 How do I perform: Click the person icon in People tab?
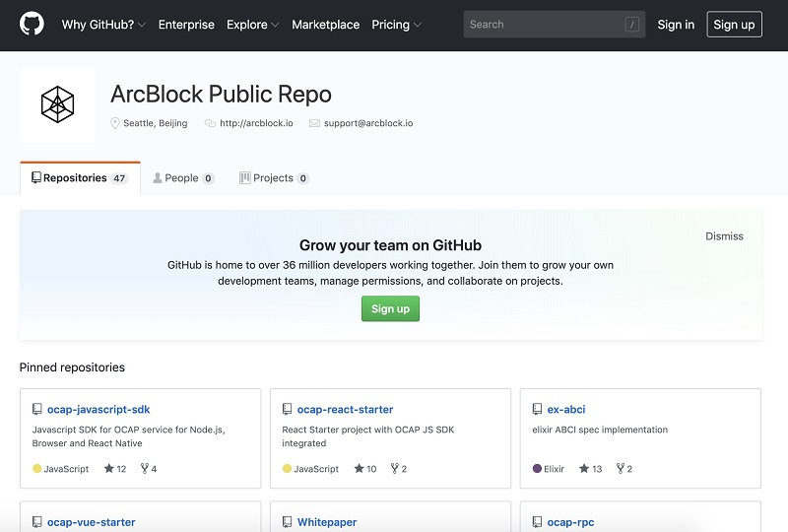158,178
